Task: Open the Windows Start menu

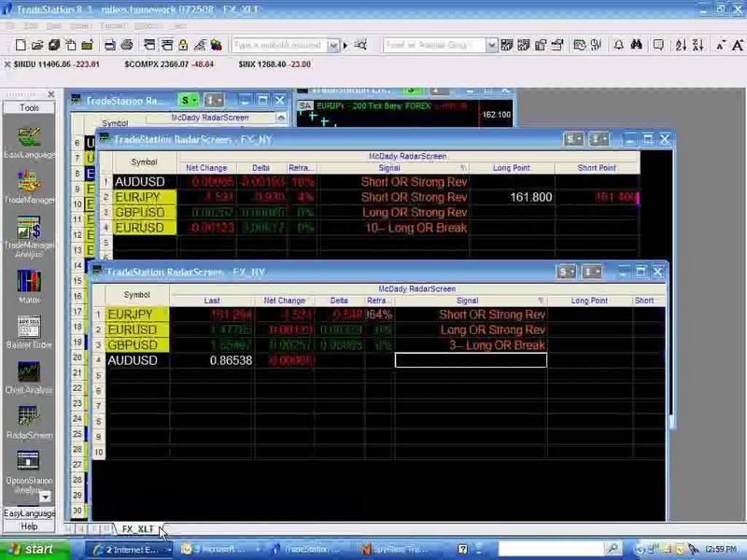Action: click(x=35, y=550)
